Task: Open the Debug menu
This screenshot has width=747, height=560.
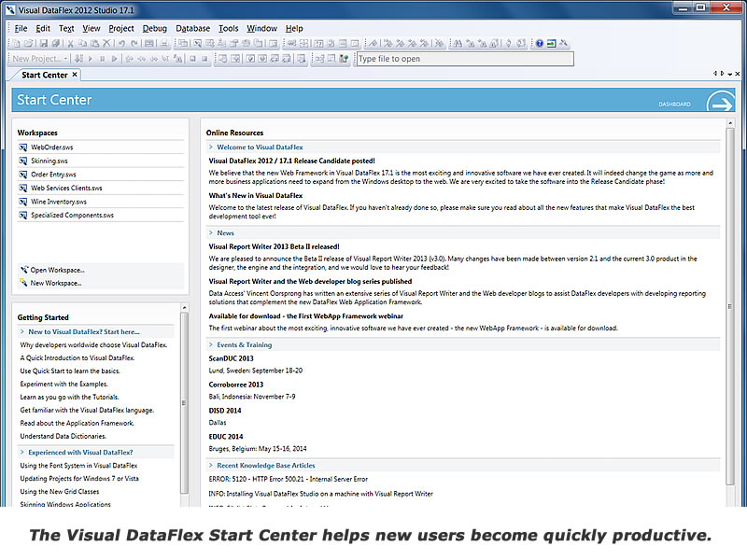Action: tap(155, 29)
